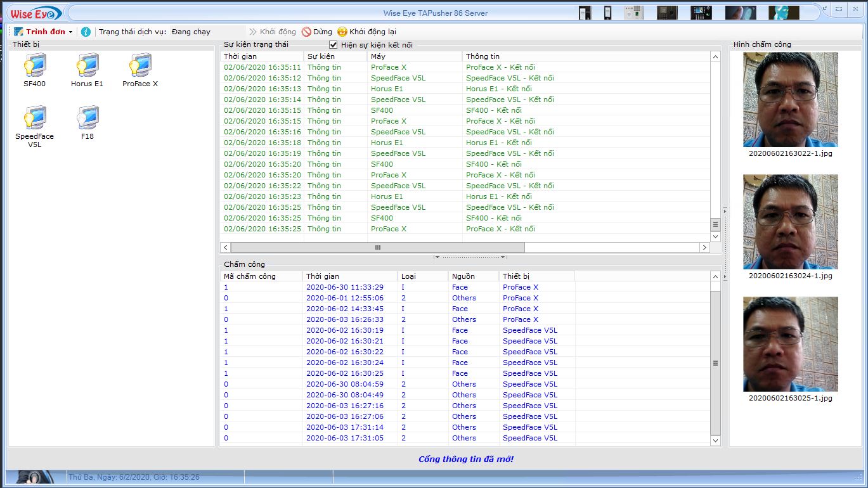868x488 pixels.
Task: Select the SF400 device icon
Action: coord(34,66)
